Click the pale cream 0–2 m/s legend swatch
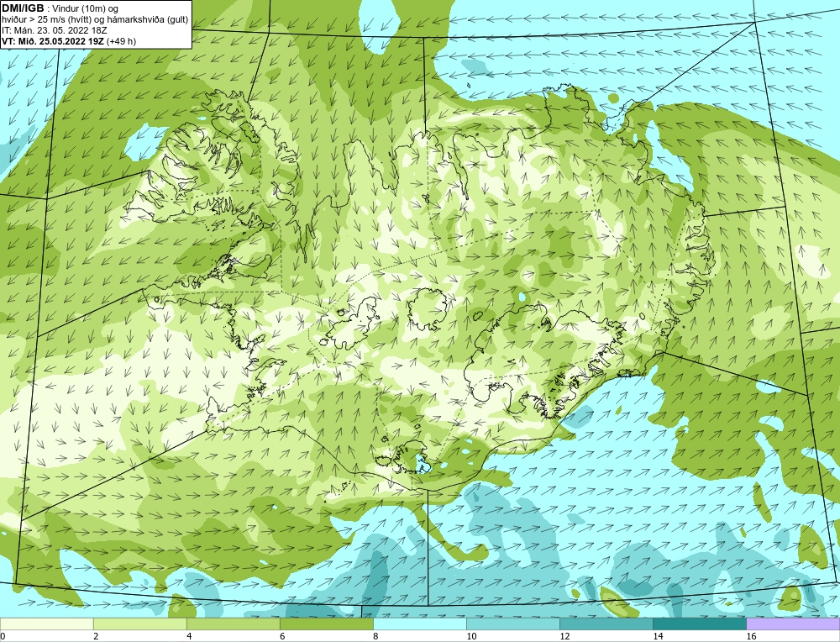Image resolution: width=840 pixels, height=642 pixels. 46,624
